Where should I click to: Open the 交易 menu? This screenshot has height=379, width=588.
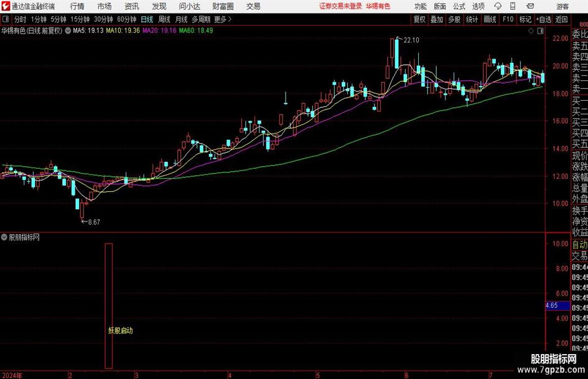pyautogui.click(x=253, y=6)
